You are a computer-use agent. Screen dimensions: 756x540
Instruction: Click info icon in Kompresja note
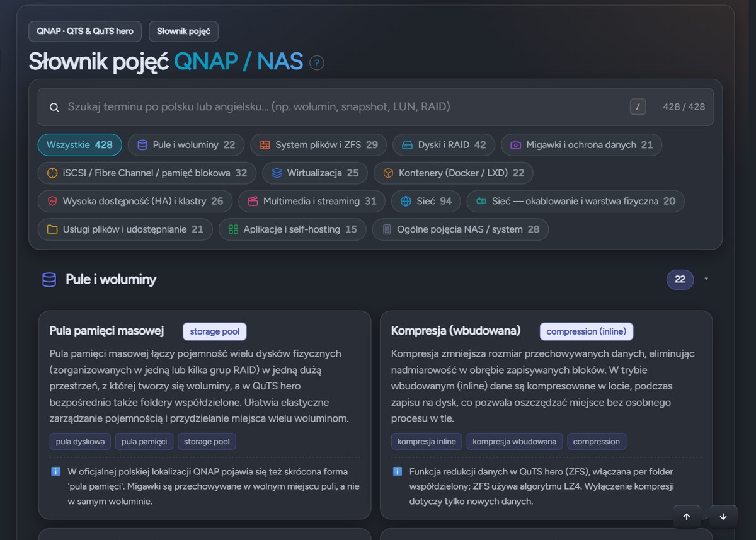(397, 471)
